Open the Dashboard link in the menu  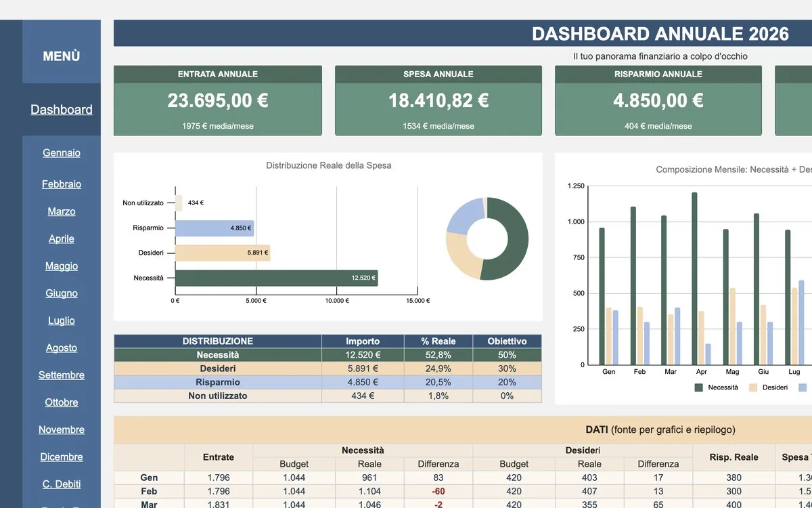point(62,110)
